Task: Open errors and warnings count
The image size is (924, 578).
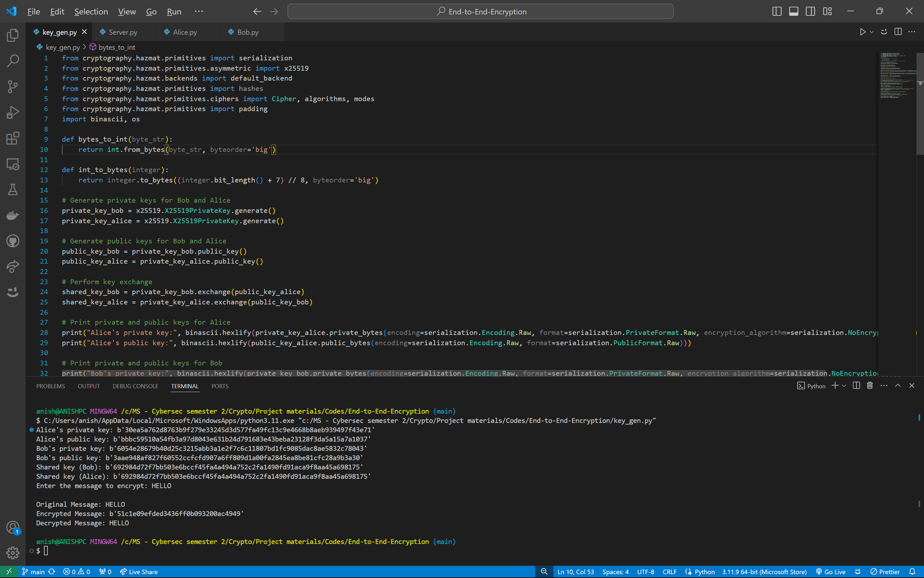Action: click(x=76, y=572)
